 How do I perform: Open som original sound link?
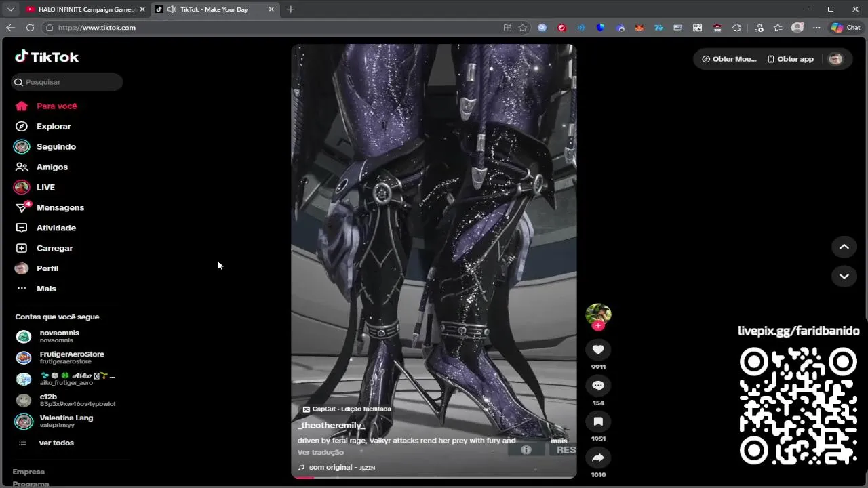[x=336, y=467]
